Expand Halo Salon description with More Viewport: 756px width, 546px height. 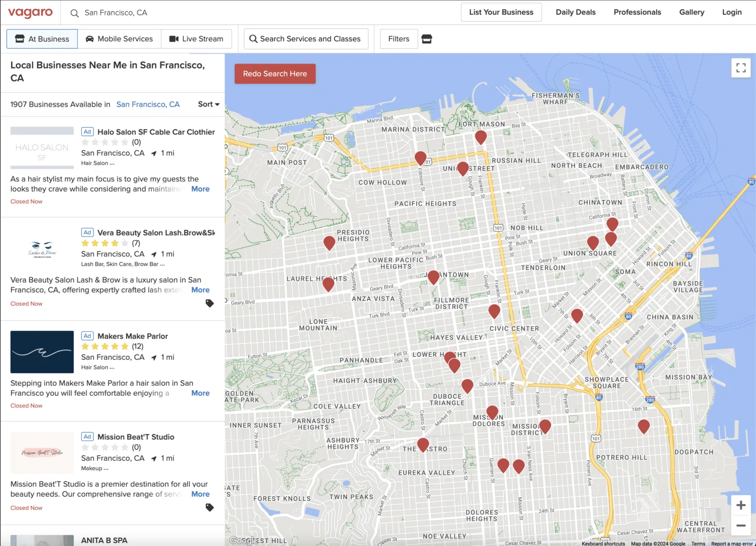[x=200, y=189]
